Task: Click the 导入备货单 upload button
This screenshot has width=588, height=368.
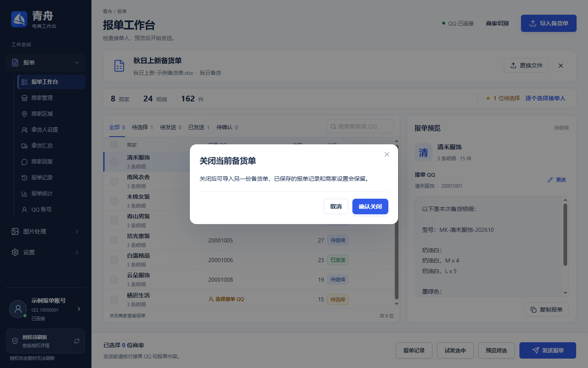Action: click(548, 23)
